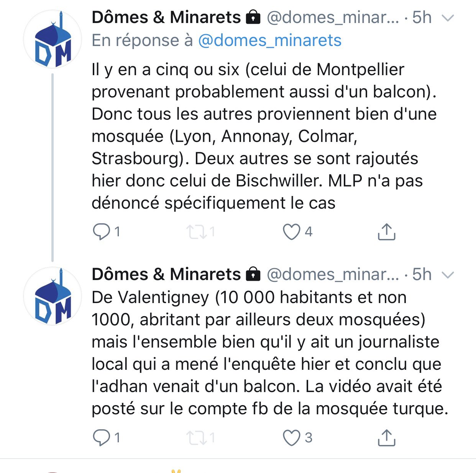Image resolution: width=476 pixels, height=473 pixels.
Task: Open Dômes & Minarets name on first tweet
Action: (x=166, y=18)
